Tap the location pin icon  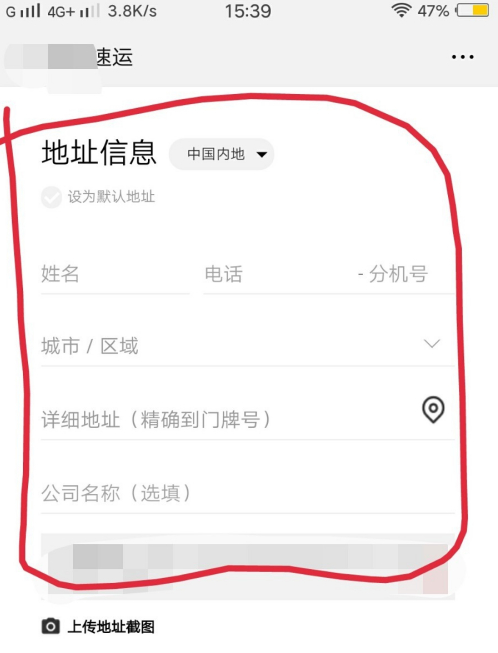click(x=433, y=410)
